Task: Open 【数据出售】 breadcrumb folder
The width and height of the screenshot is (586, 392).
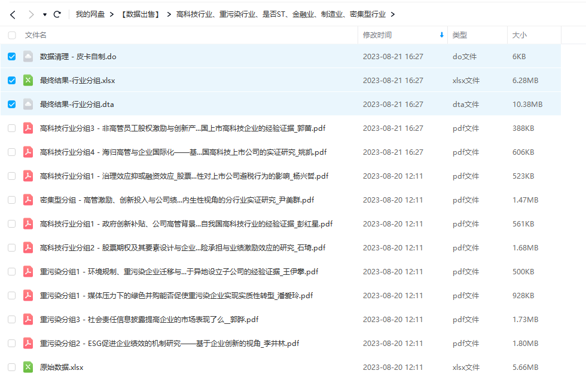Action: tap(141, 14)
